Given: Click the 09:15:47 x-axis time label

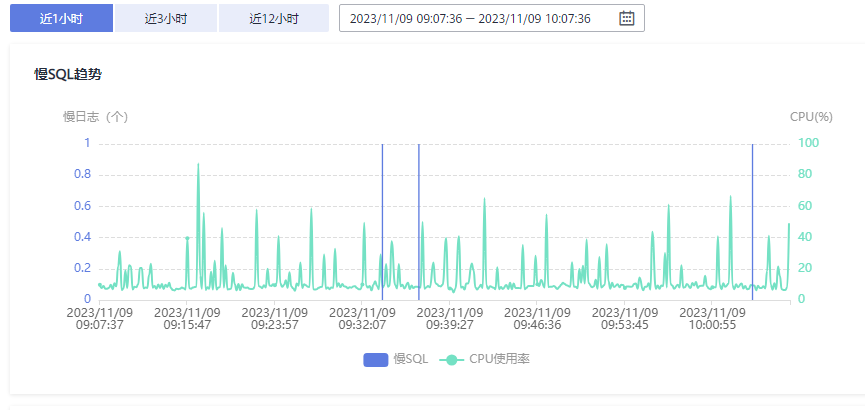Looking at the screenshot, I should 187,324.
